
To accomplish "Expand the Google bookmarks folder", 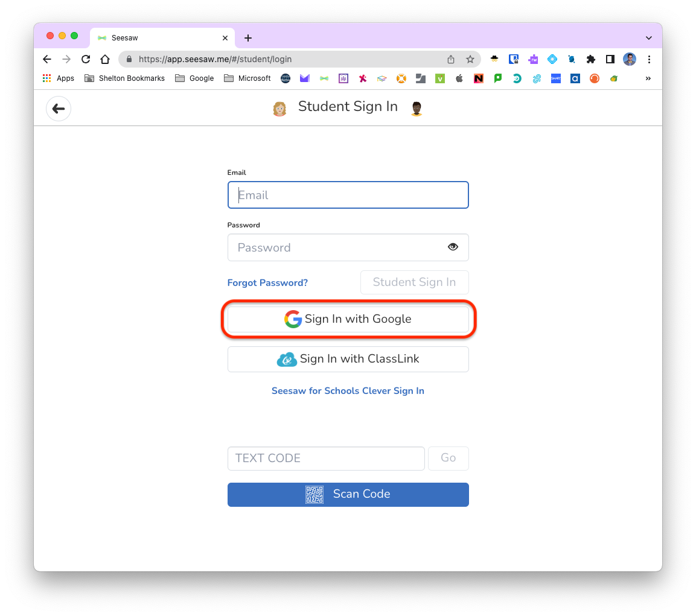I will (194, 78).
